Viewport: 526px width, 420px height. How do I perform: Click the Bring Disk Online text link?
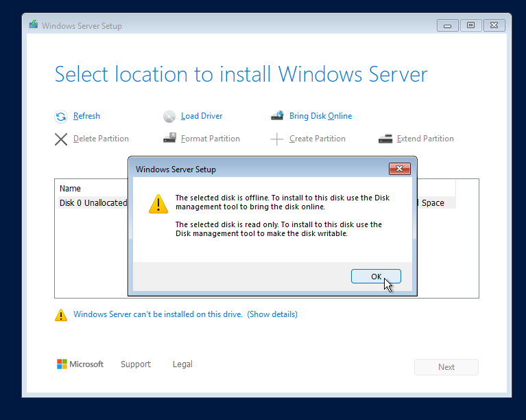coord(320,116)
